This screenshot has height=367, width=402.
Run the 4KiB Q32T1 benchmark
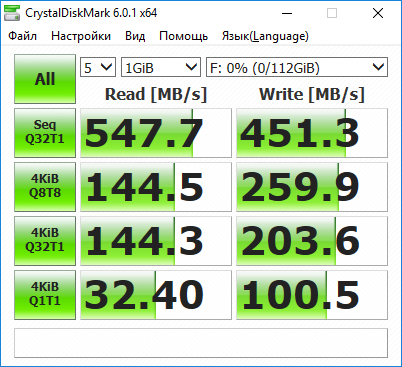[45, 241]
